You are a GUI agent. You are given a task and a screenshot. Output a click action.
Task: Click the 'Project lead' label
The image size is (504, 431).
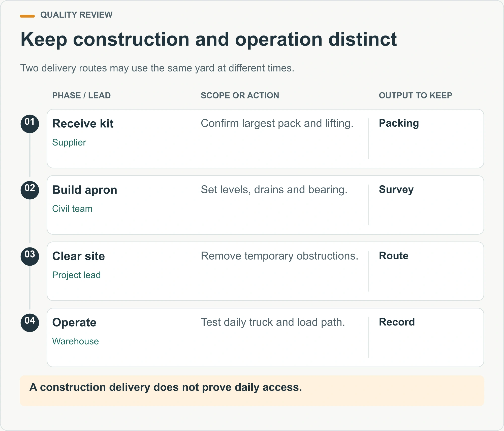coord(76,275)
